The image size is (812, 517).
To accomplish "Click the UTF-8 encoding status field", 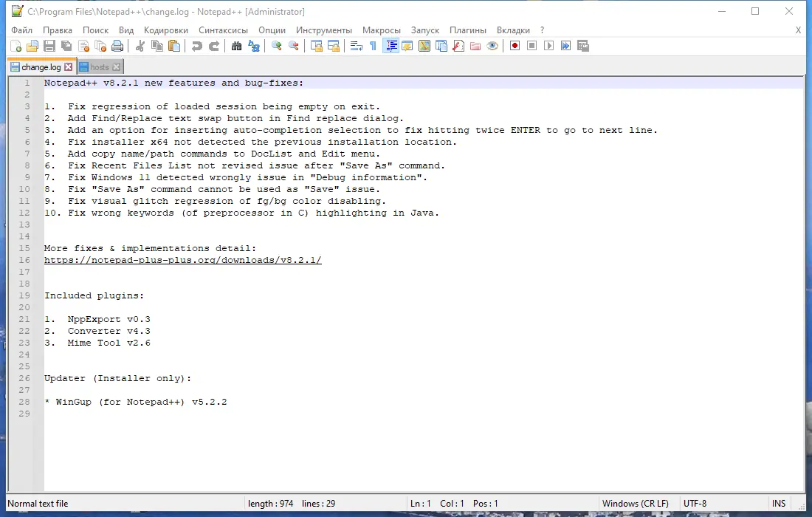I will 695,504.
